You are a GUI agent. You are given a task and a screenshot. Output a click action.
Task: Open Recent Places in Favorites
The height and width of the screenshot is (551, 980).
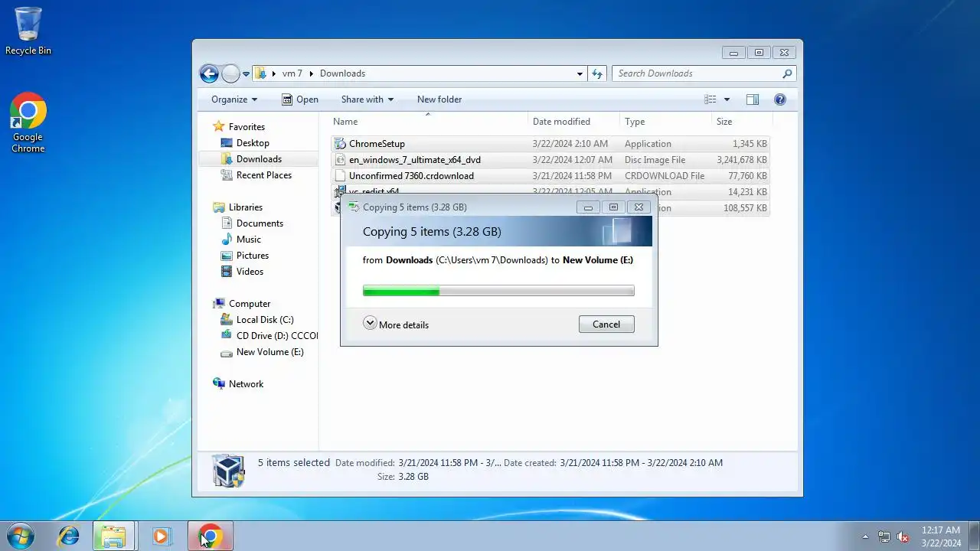[264, 175]
